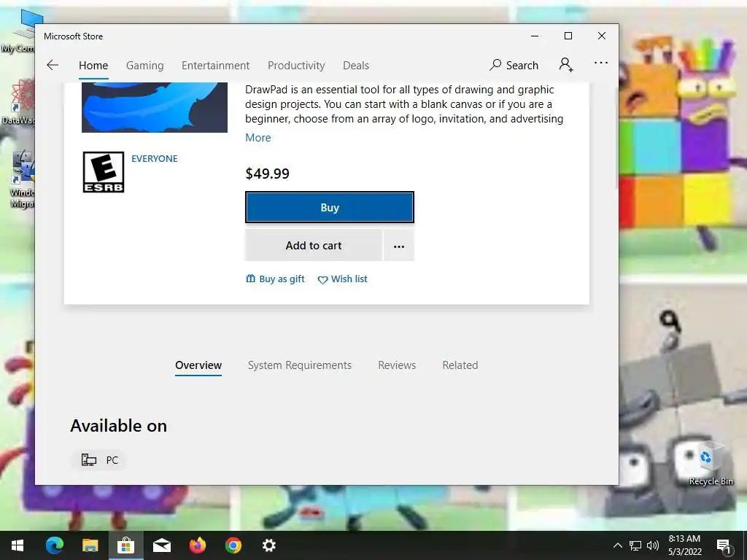
Task: Select the My Computer desktop icon
Action: 18,31
